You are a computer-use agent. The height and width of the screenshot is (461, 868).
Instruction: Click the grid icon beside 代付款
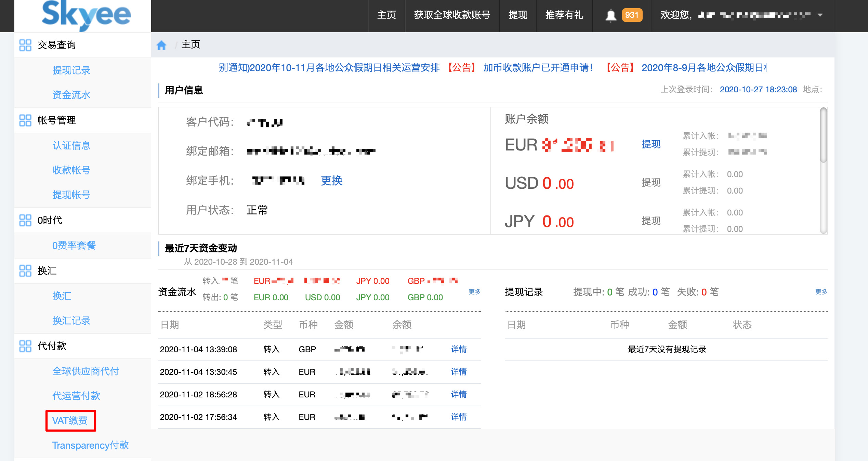[25, 346]
